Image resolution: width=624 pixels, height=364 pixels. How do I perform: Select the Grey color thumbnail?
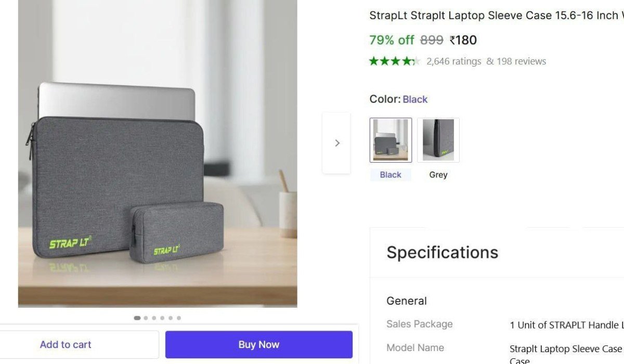coord(438,140)
